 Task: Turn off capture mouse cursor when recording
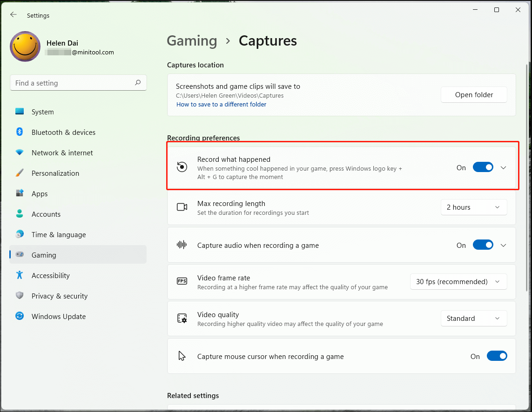point(497,356)
